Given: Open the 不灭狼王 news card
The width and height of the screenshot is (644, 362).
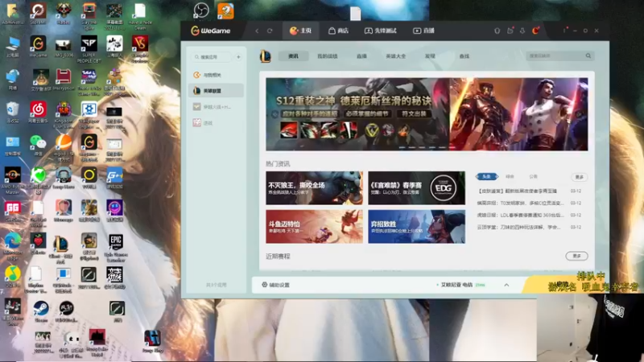Looking at the screenshot, I should [x=314, y=188].
